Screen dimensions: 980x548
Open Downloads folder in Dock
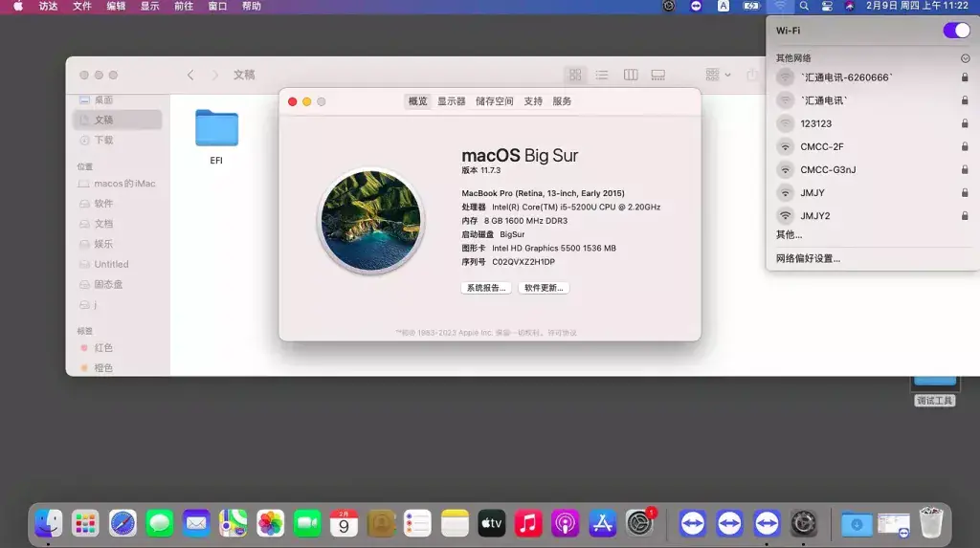coord(857,524)
